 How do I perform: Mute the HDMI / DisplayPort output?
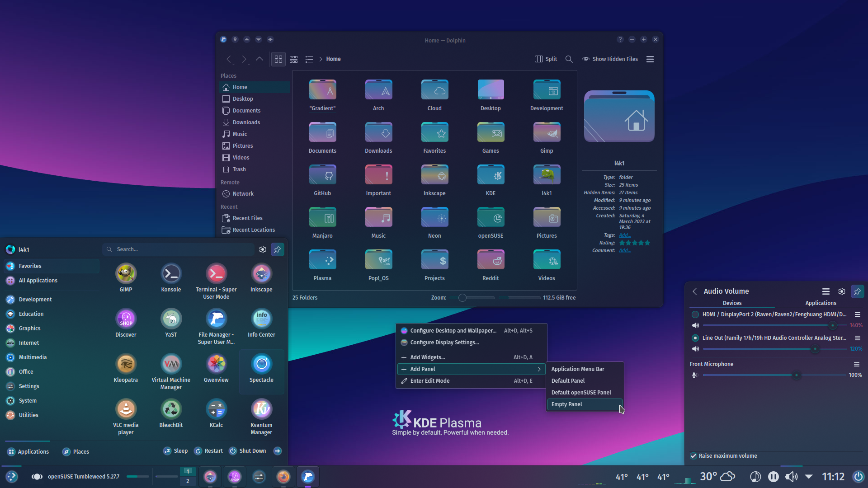(x=695, y=325)
